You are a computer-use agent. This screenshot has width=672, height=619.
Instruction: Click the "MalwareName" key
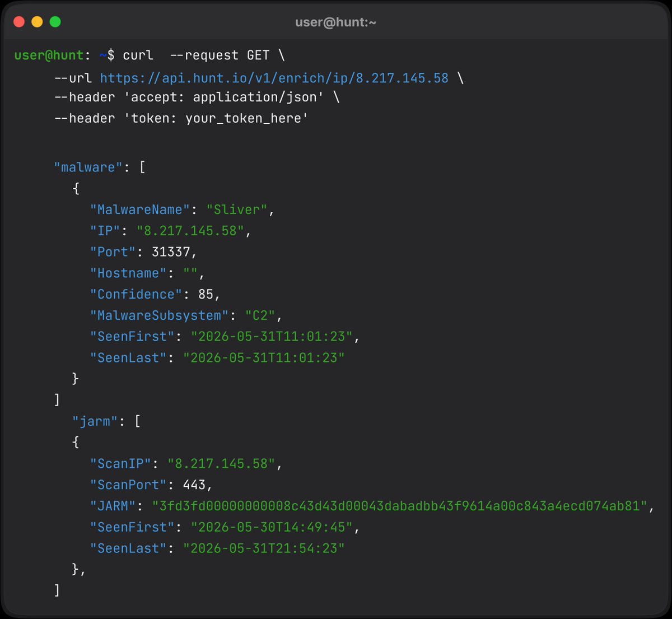(x=140, y=210)
